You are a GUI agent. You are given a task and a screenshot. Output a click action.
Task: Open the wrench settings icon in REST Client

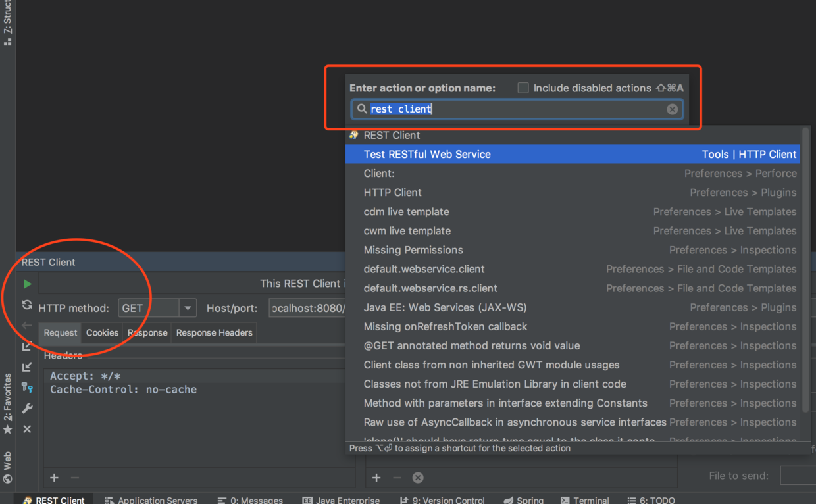point(27,408)
